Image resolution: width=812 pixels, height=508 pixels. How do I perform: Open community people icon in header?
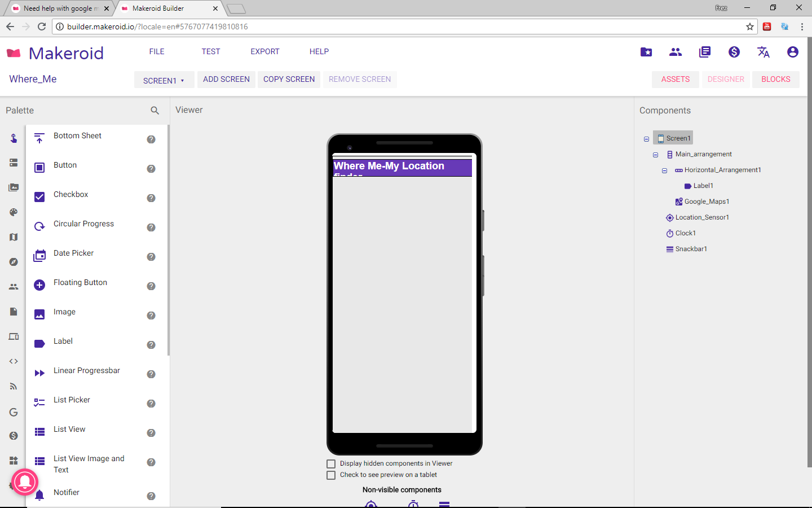pyautogui.click(x=676, y=52)
